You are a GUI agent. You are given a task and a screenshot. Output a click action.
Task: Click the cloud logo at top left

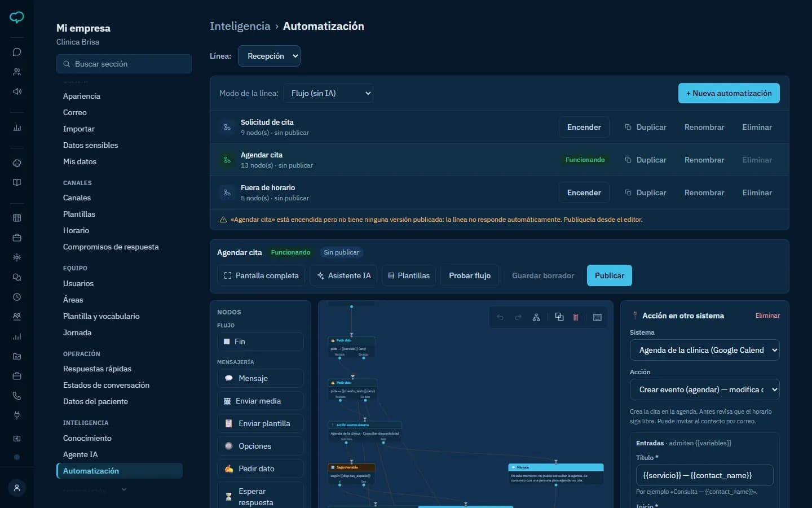[x=17, y=17]
